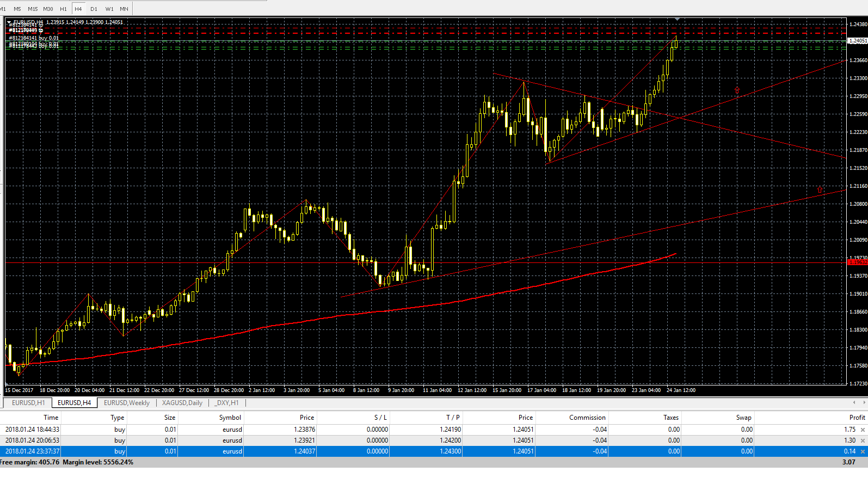868x496 pixels.
Task: Open the XAGUSD,Daily chart tab
Action: point(182,403)
